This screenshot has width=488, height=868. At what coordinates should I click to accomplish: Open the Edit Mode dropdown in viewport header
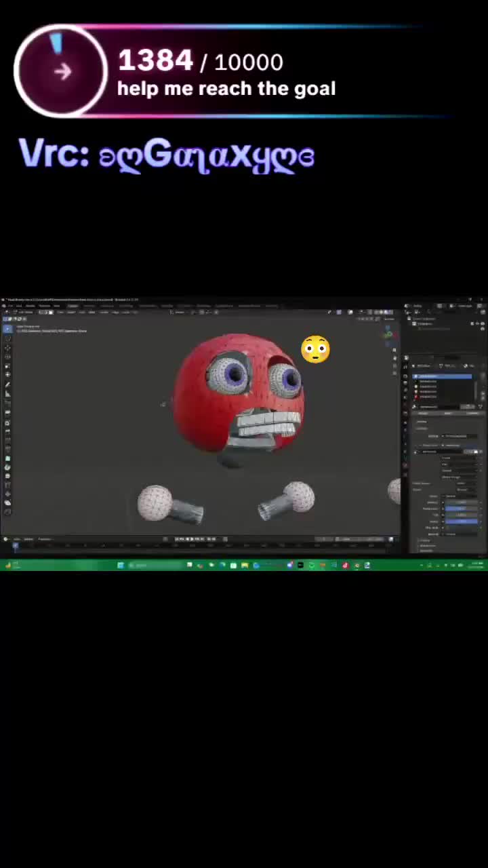(26, 312)
